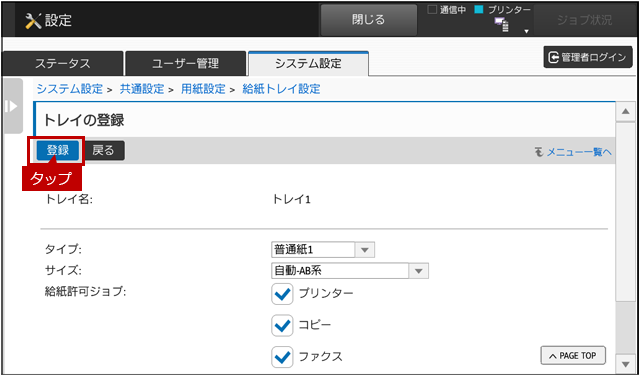The width and height of the screenshot is (640, 376).
Task: Click the scrollbar down arrow
Action: click(x=625, y=363)
